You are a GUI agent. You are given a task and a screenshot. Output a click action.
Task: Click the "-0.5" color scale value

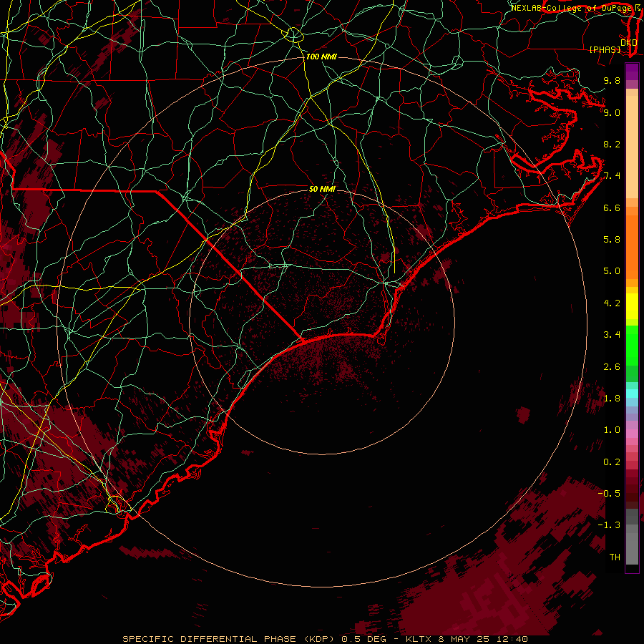click(x=609, y=494)
